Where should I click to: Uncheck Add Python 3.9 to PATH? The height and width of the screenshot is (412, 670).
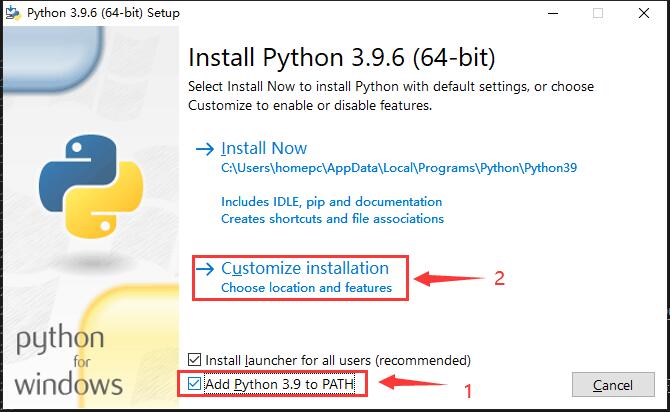[x=194, y=383]
